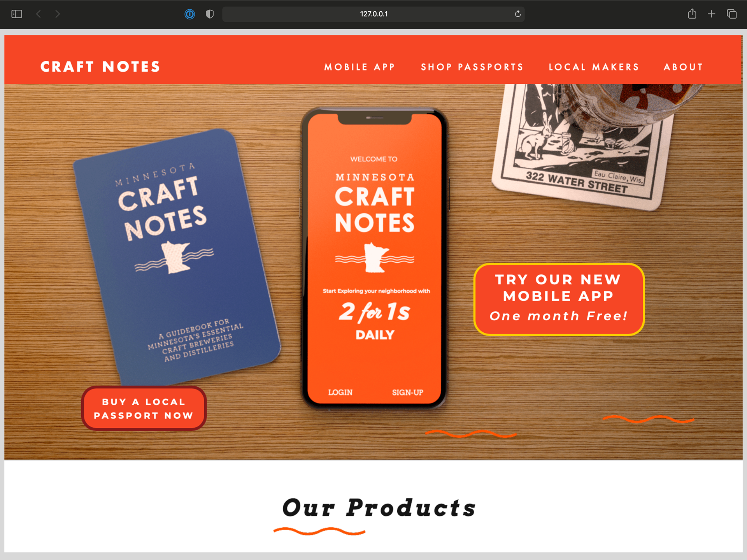The image size is (747, 560).
Task: Open the 1Password extension icon
Action: [189, 14]
